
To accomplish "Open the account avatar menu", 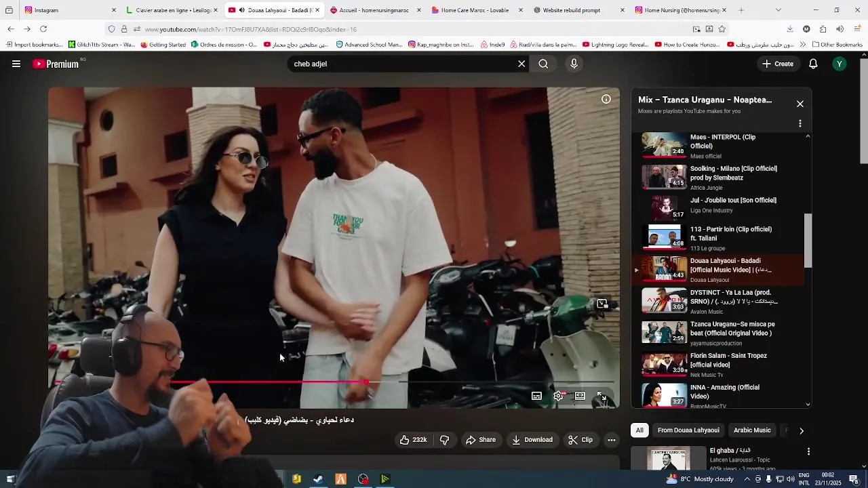I will [840, 64].
